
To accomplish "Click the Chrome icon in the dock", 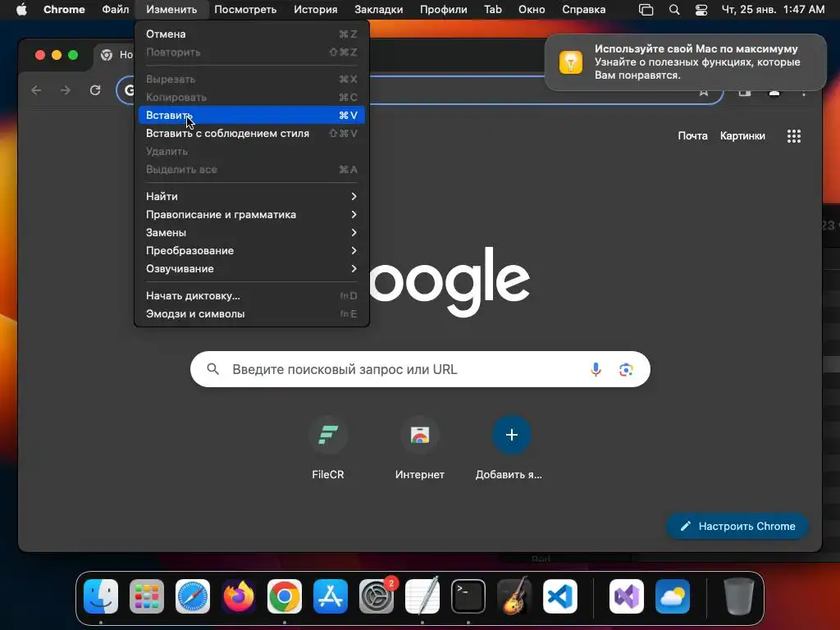I will (x=285, y=596).
